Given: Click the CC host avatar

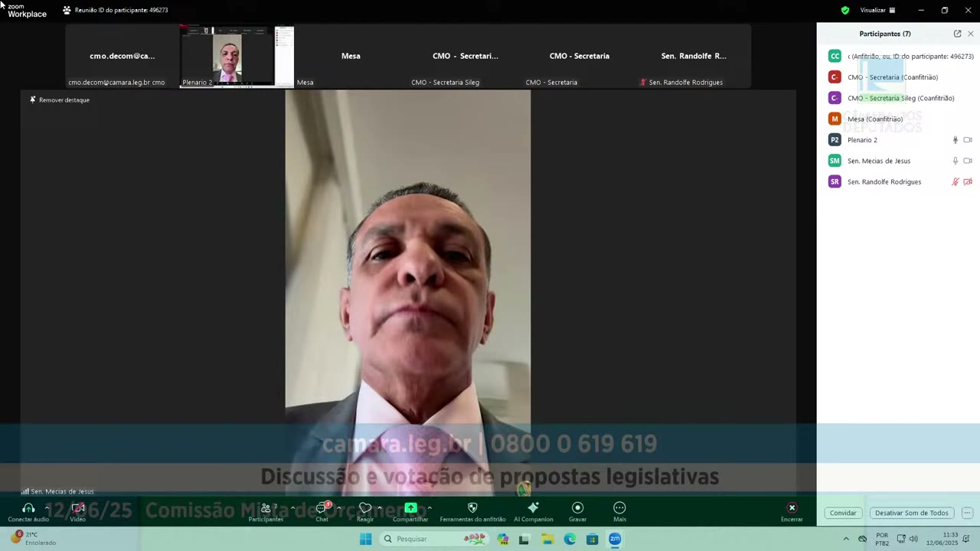Looking at the screenshot, I should click(835, 56).
